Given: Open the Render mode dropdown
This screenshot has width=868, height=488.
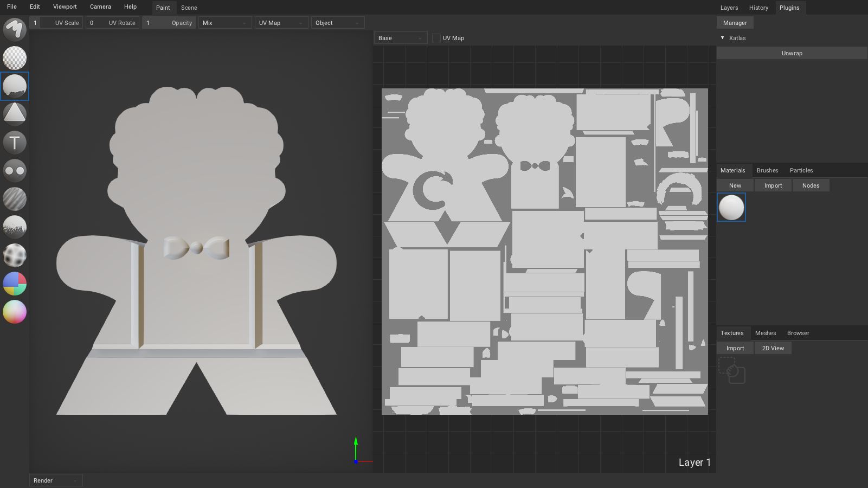Looking at the screenshot, I should pos(56,480).
